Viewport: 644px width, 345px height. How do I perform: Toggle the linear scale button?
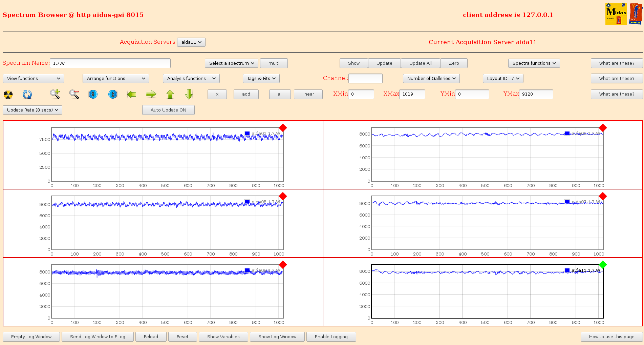click(x=308, y=94)
